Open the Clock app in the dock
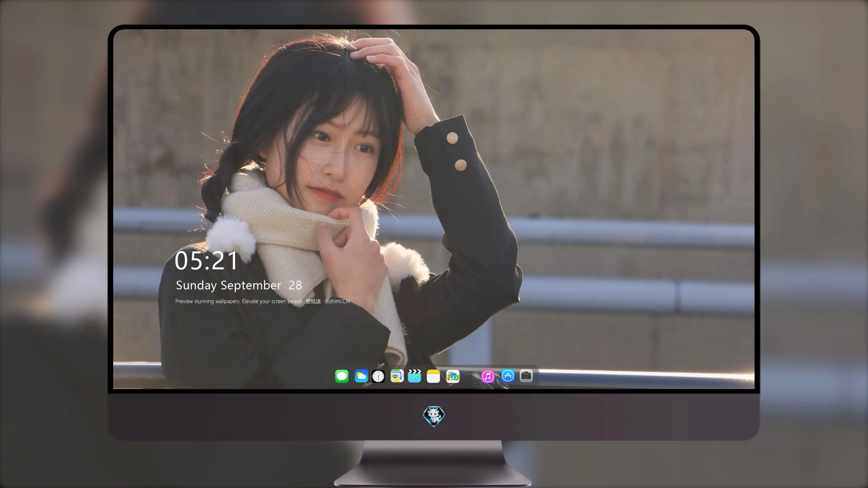 [378, 376]
